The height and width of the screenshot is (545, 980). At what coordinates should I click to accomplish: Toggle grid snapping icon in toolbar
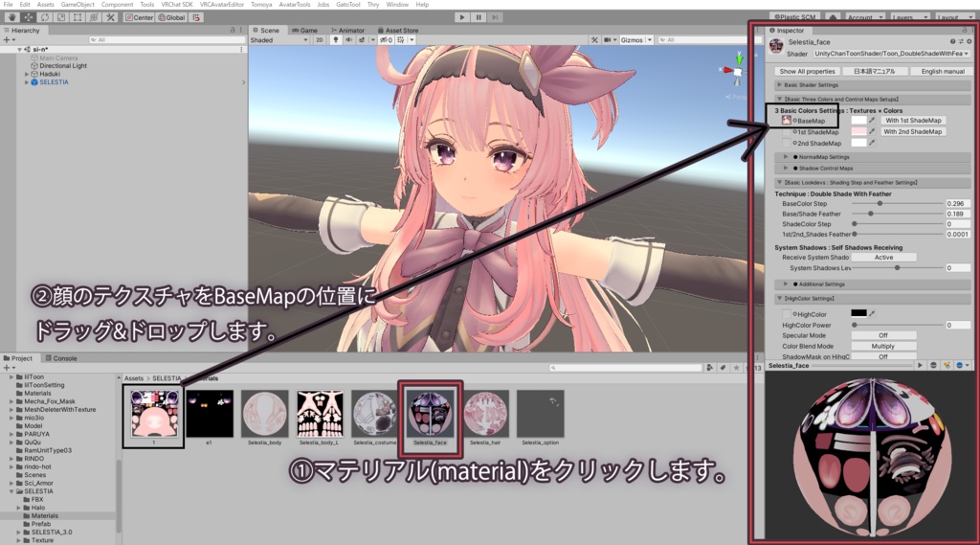point(196,17)
